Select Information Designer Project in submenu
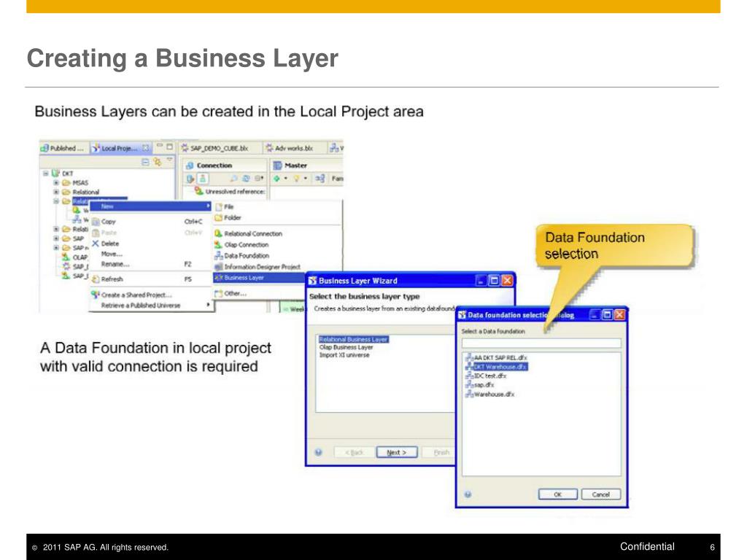 [x=277, y=267]
